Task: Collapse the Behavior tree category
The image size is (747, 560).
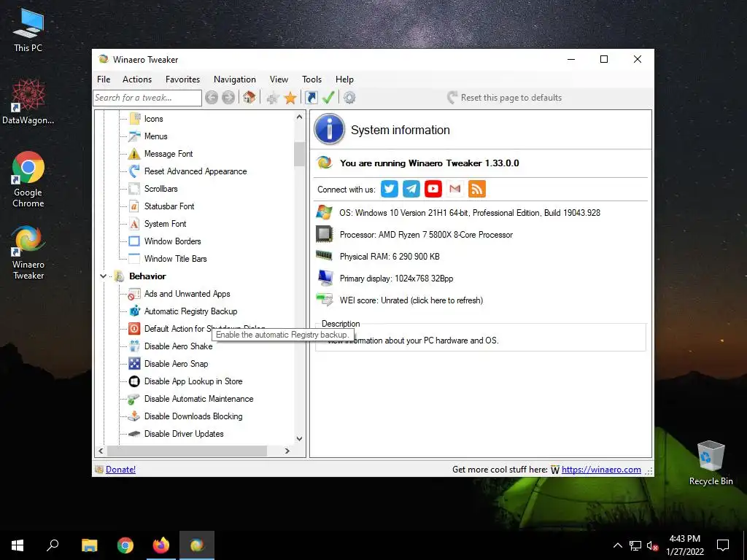Action: (103, 276)
